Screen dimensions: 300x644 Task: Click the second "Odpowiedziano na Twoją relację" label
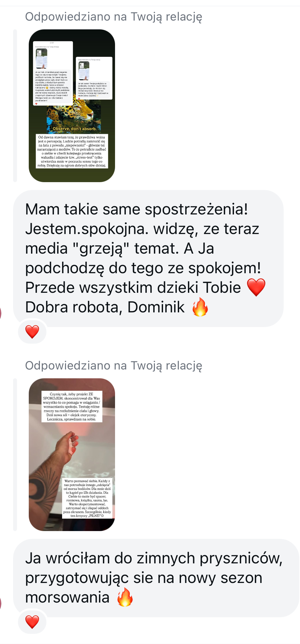pyautogui.click(x=114, y=366)
